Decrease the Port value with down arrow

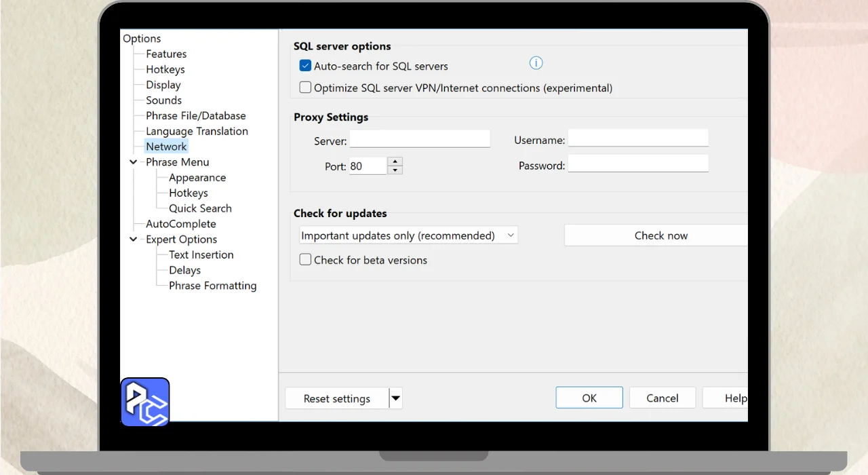tap(395, 170)
